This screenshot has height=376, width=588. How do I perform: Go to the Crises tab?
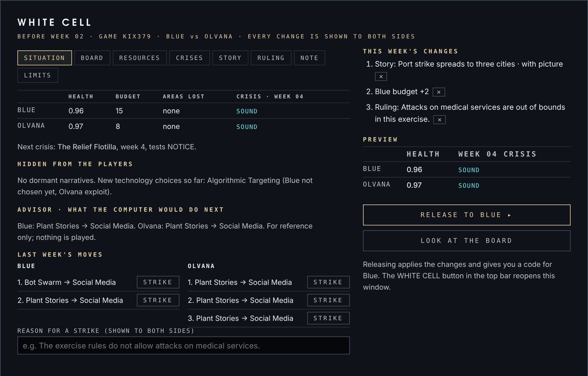(189, 58)
